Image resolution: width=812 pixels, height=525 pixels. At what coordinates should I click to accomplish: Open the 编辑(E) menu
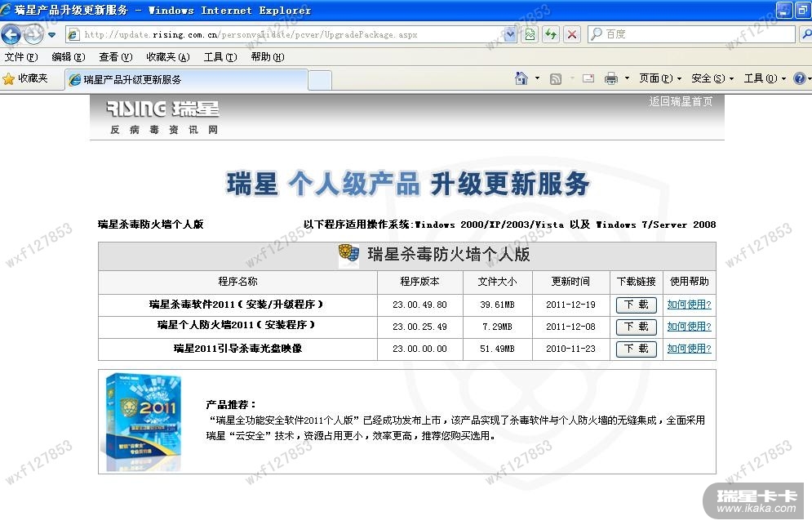(69, 57)
